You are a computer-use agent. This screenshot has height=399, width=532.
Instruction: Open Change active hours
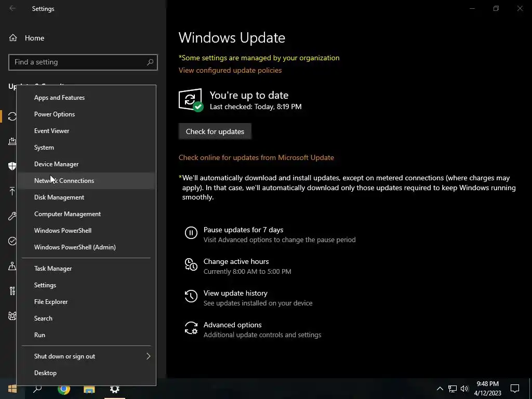(x=236, y=261)
